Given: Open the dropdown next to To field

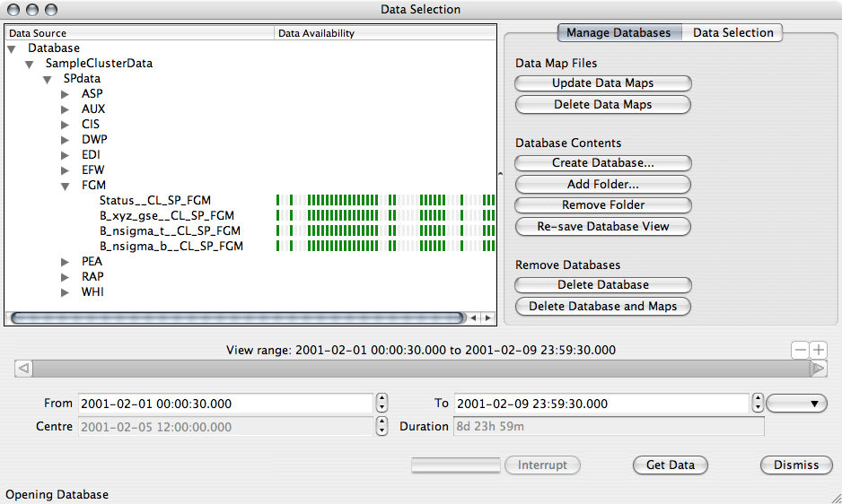Looking at the screenshot, I should pos(797,404).
